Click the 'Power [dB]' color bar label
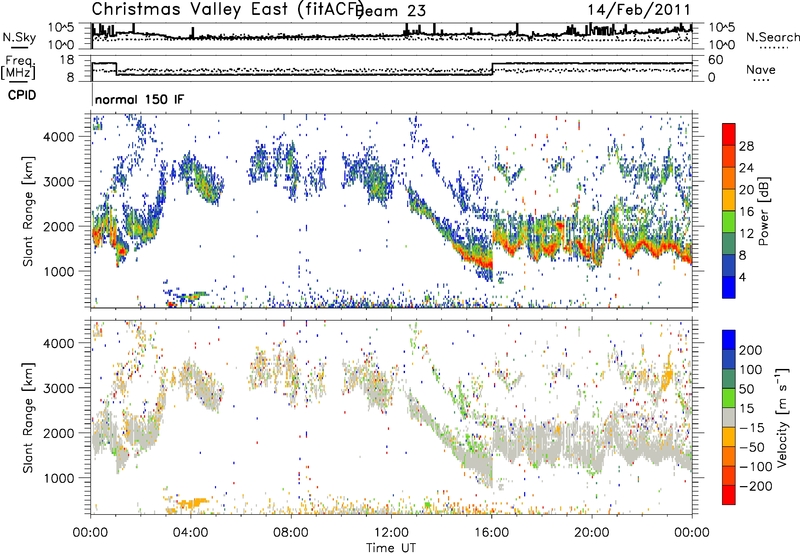800x554 pixels. point(764,211)
